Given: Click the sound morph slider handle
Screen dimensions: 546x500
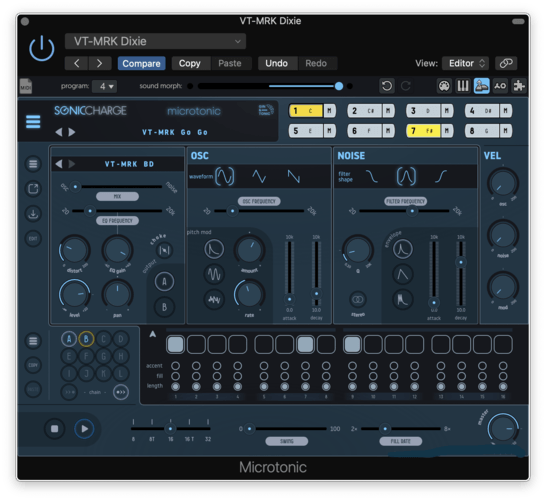Looking at the screenshot, I should pos(339,86).
